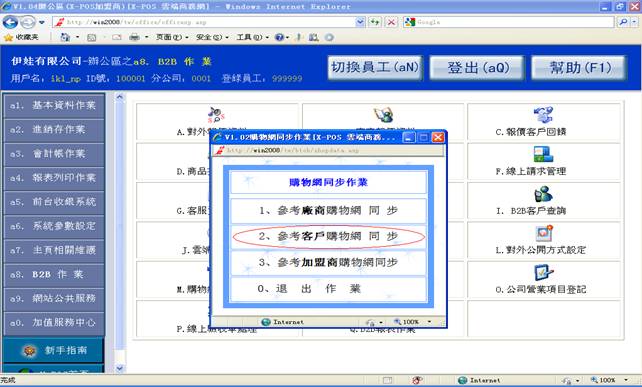Open the 安全 menu dropdown
This screenshot has height=387, width=642.
(x=212, y=37)
